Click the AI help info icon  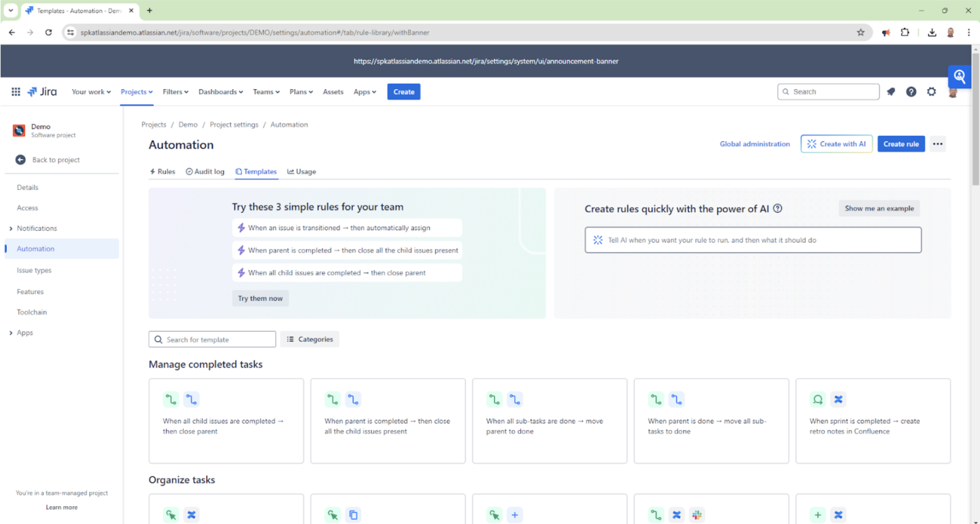click(x=778, y=209)
